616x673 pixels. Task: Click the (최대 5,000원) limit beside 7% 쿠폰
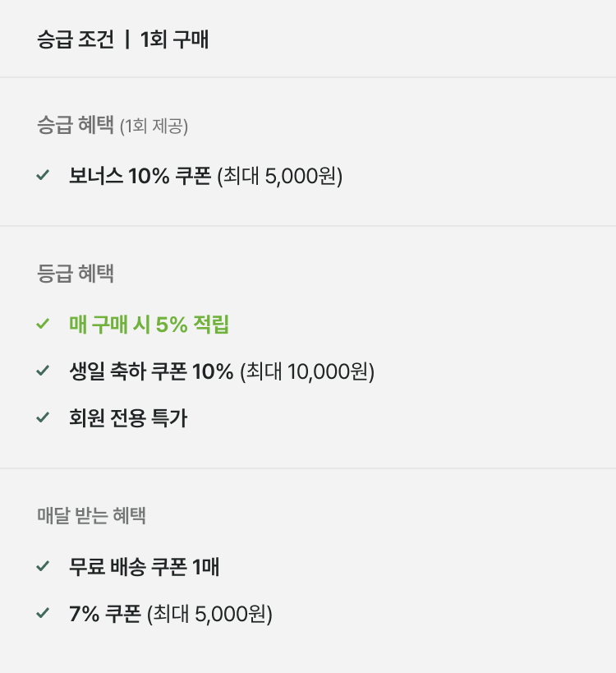pos(209,614)
